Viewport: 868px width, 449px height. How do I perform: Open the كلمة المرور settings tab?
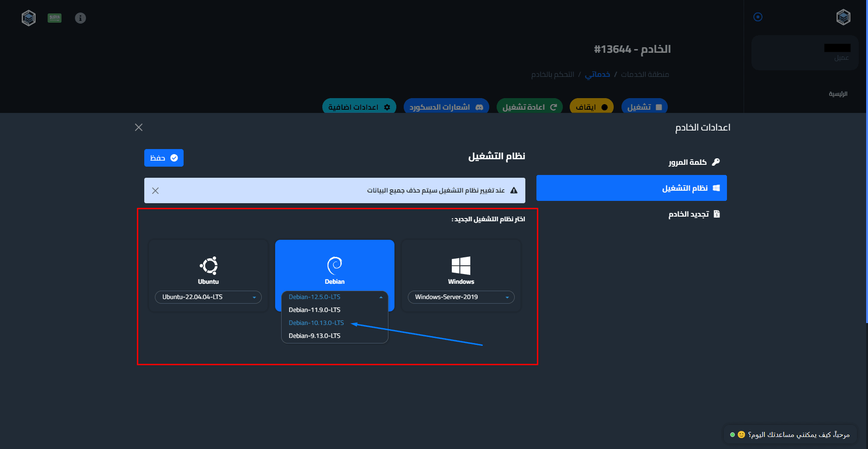632,162
